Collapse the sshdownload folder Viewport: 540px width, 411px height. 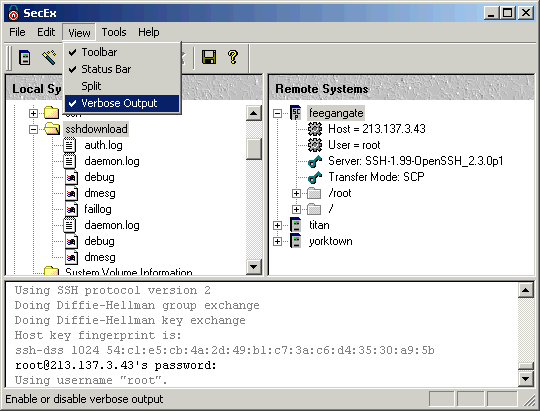pos(33,129)
